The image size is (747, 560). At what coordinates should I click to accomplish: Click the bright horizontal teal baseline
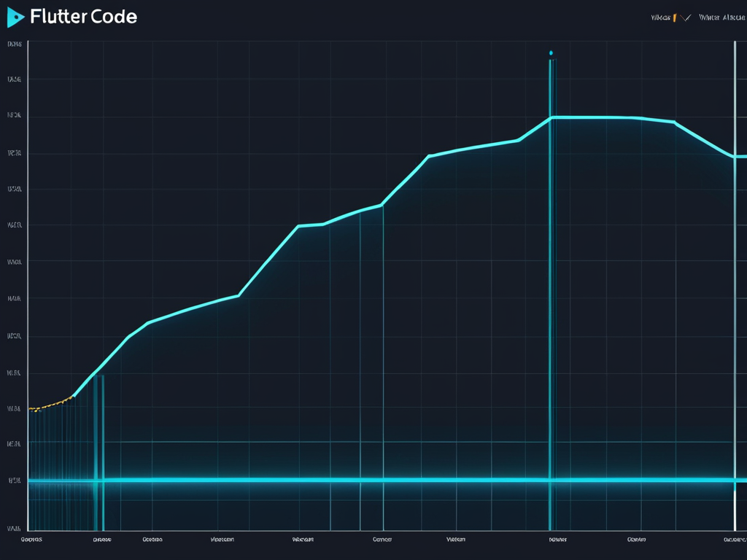click(x=365, y=480)
